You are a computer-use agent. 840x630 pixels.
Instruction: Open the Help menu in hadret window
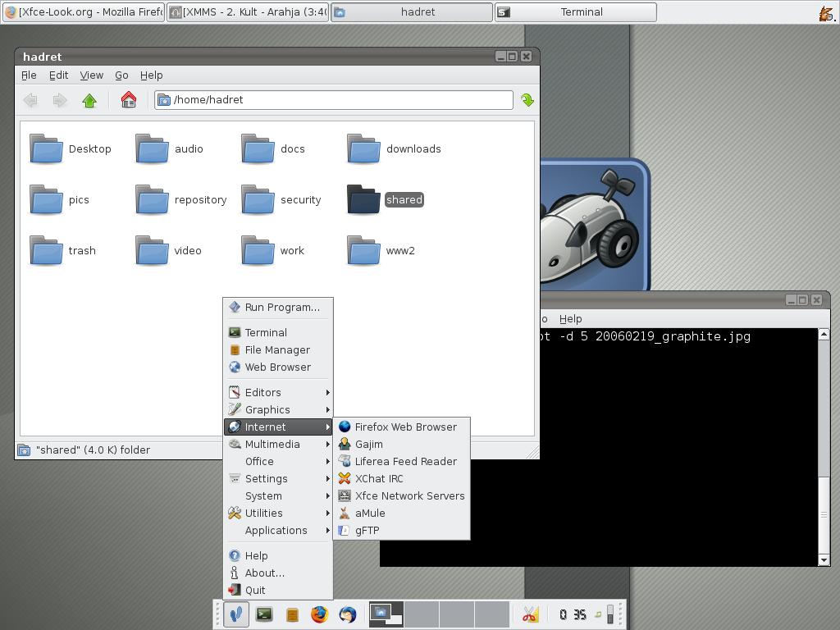tap(152, 75)
